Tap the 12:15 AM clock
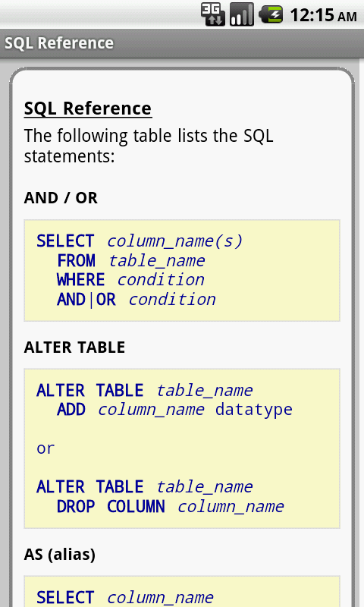 pos(323,15)
